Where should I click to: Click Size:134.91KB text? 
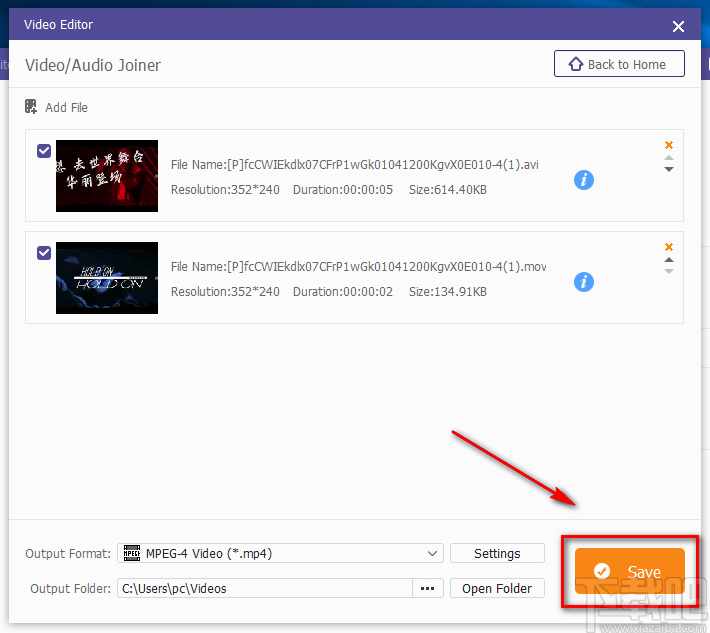point(448,291)
